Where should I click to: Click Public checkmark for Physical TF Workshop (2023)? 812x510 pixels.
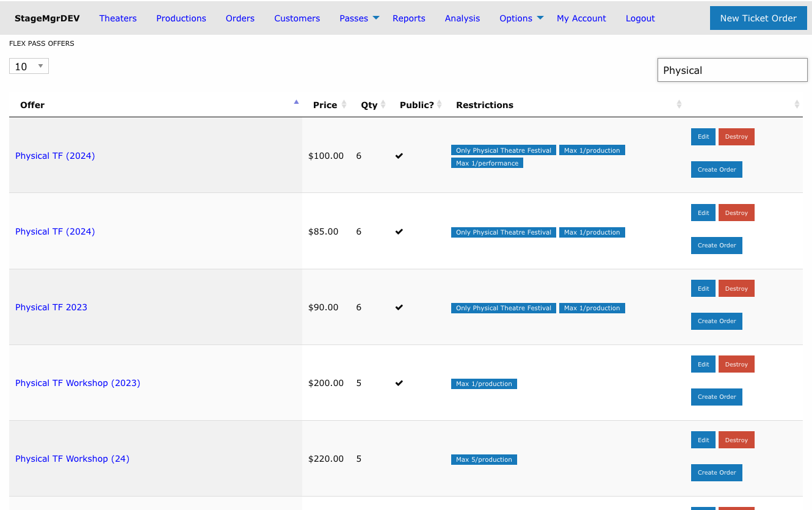(x=399, y=383)
